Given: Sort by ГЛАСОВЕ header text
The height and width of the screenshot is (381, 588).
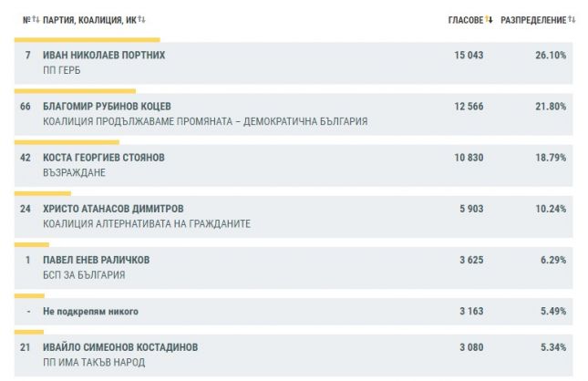Looking at the screenshot, I should click(x=466, y=20).
